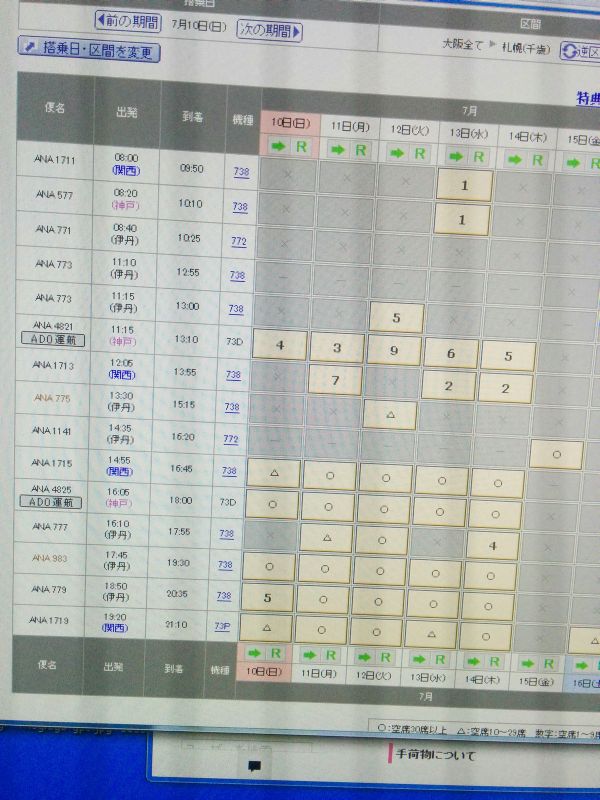Image resolution: width=600 pixels, height=800 pixels.
Task: Open the 手荷物について link
Action: pos(435,754)
